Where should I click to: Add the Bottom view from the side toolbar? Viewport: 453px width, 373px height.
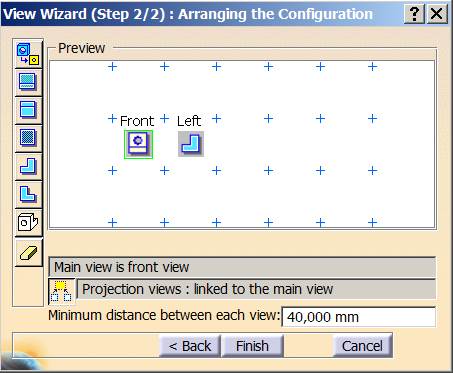(x=28, y=110)
